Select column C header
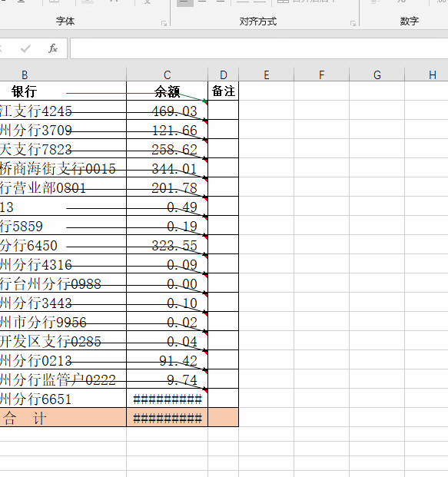The height and width of the screenshot is (477, 448). pos(167,75)
